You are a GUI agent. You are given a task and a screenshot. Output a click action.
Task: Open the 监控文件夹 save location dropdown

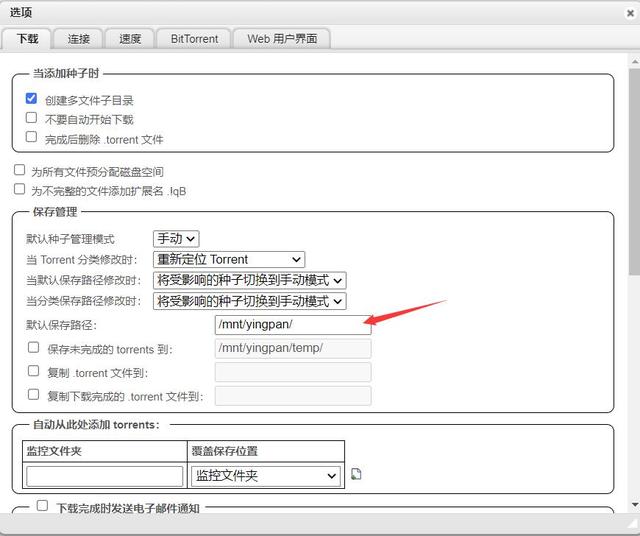(x=265, y=476)
